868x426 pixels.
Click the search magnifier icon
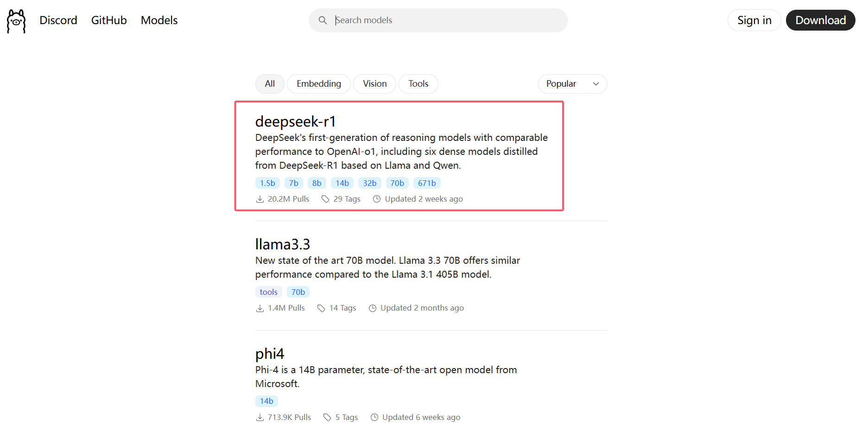tap(323, 20)
